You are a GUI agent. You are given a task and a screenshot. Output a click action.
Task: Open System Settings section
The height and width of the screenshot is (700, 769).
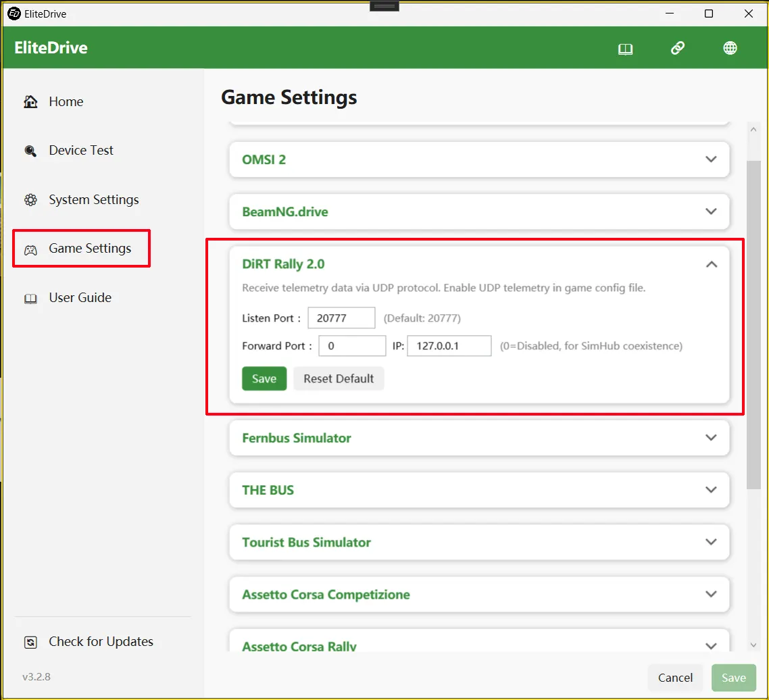click(93, 199)
